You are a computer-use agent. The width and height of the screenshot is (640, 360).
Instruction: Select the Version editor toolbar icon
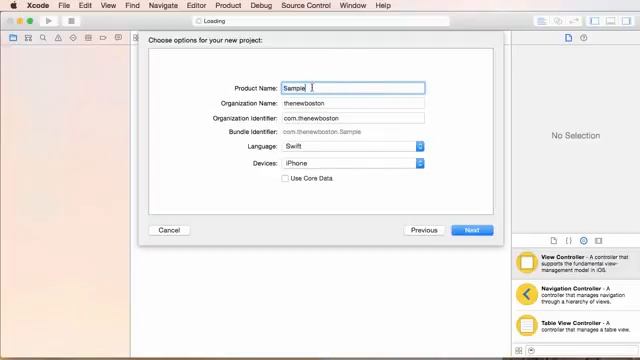(573, 21)
